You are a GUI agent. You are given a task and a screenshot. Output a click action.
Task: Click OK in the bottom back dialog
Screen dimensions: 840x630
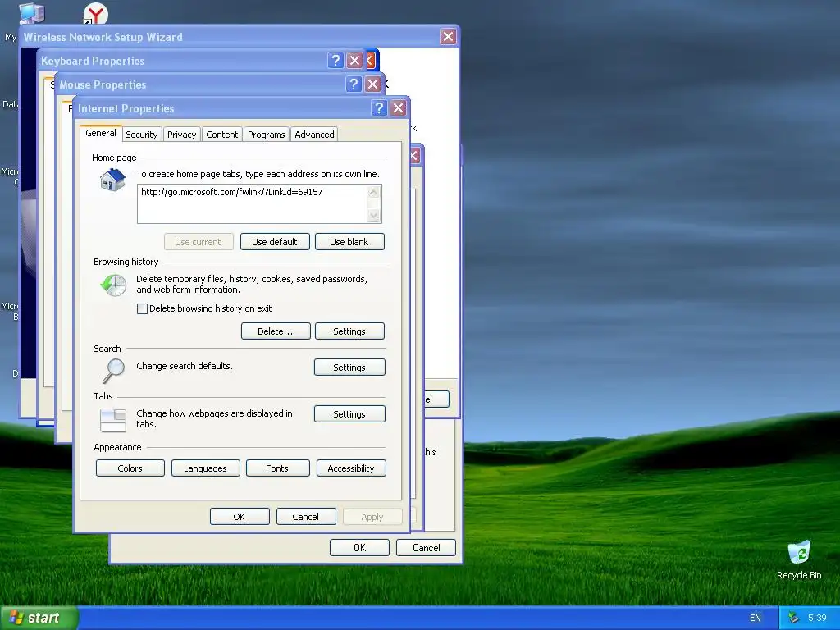point(359,547)
